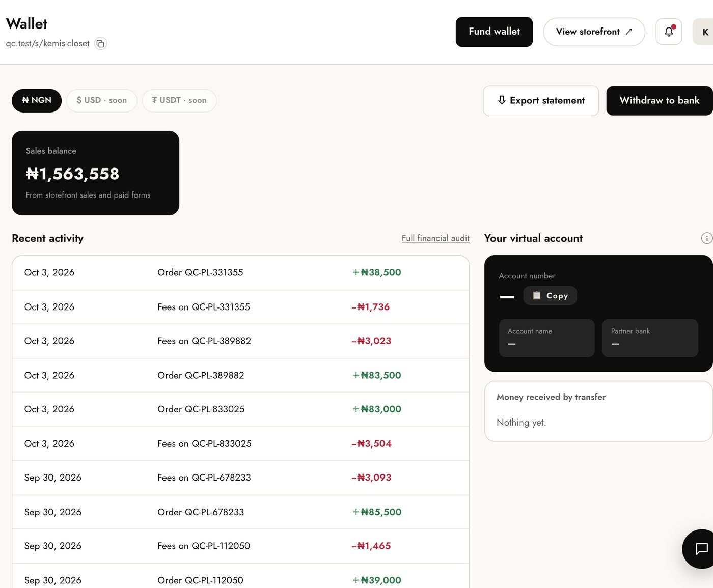Select the Fees on QC-PL-389882 row

point(240,341)
